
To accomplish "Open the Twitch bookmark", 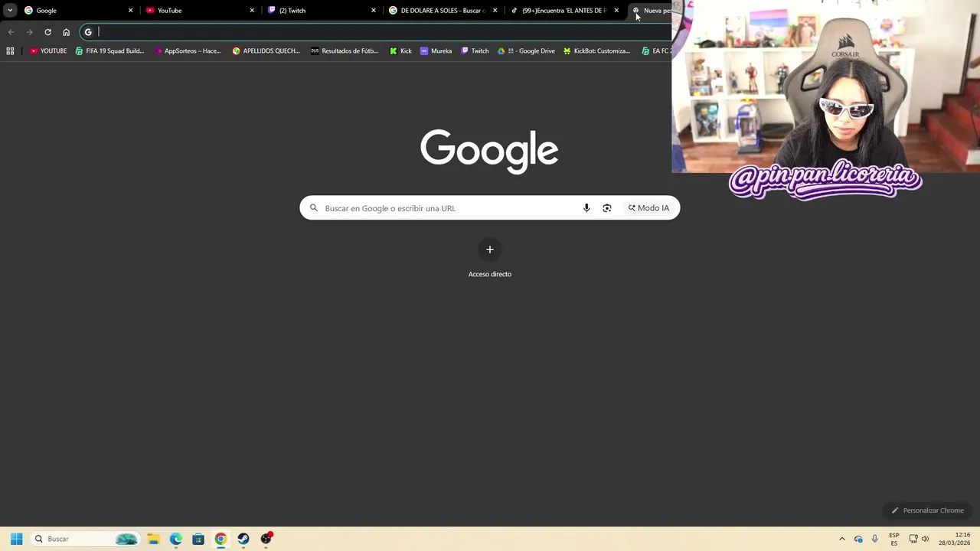I will 475,51.
